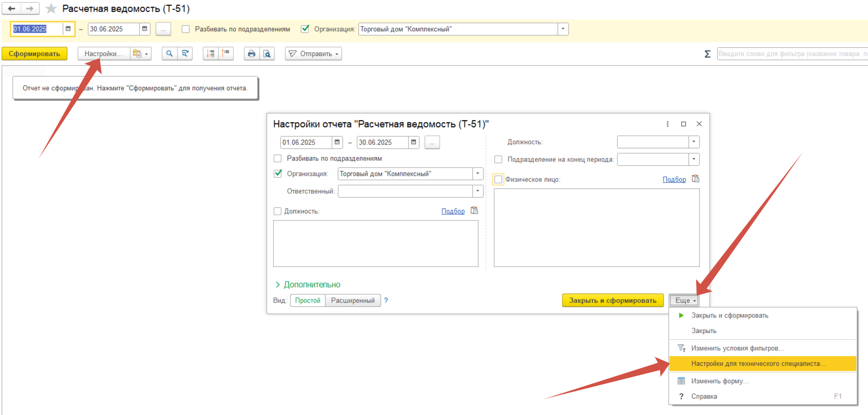Screen dimensions: 868x415
Task: Click the 'Подбор' link next to 'Должность'
Action: [453, 211]
